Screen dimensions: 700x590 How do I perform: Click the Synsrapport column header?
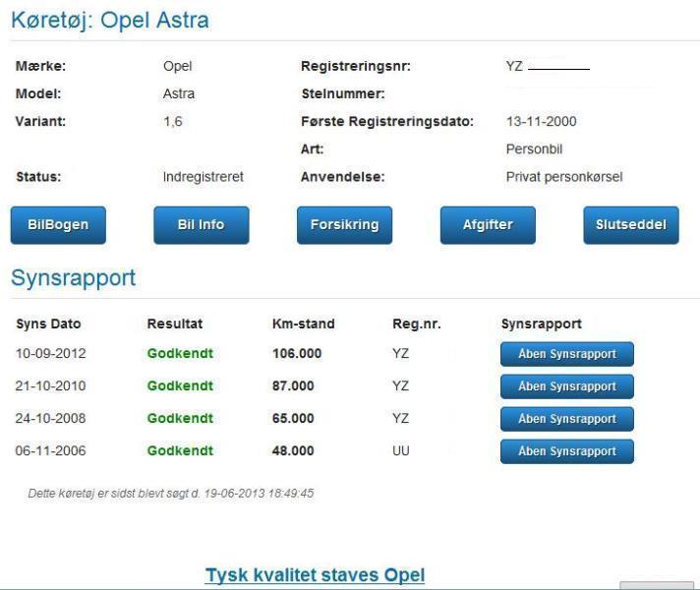pos(541,324)
